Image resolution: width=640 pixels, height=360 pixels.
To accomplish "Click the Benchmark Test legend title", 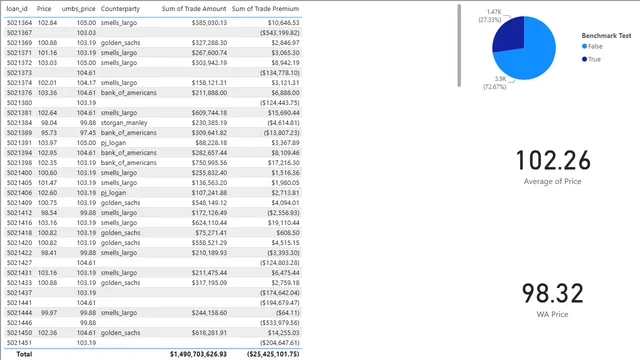I will (x=606, y=36).
